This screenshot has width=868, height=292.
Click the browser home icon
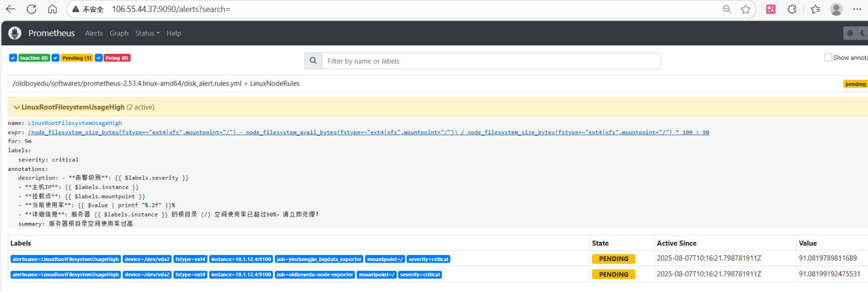[x=52, y=9]
